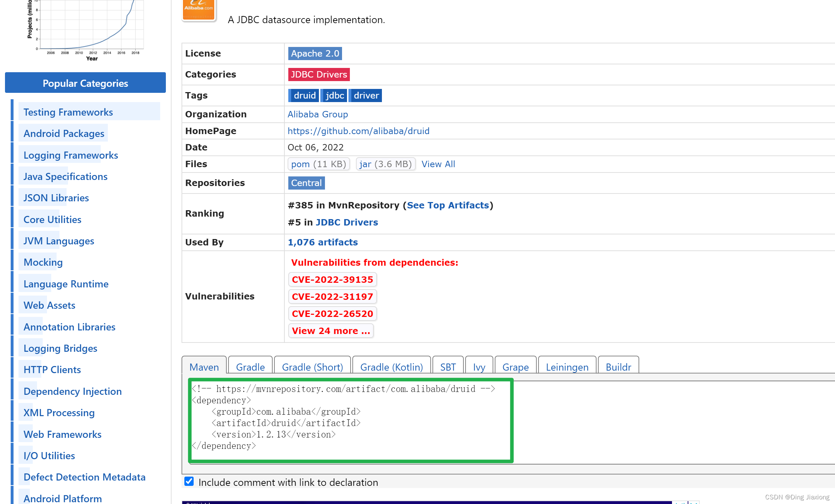Open the github.com/alibaba/druid homepage link

pyautogui.click(x=358, y=131)
